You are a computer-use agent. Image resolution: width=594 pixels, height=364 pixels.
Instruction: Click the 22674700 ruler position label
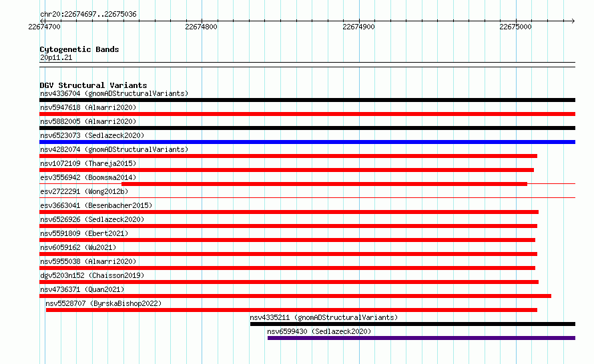44,27
